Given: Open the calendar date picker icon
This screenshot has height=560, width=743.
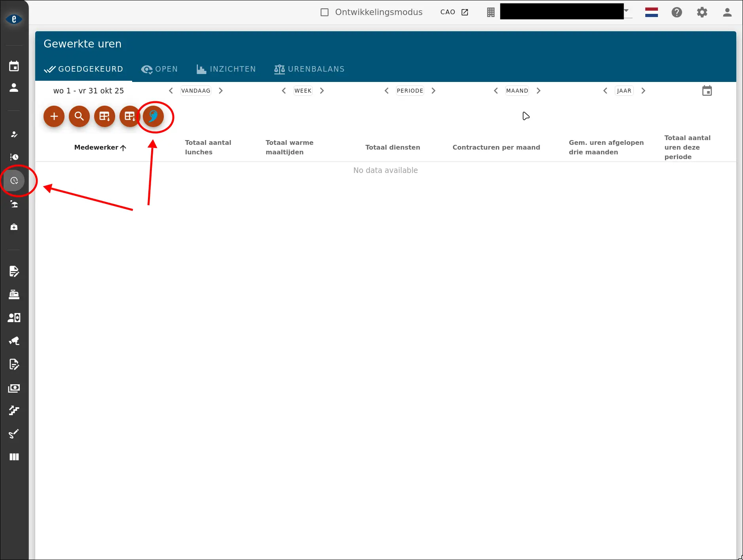Looking at the screenshot, I should tap(707, 91).
